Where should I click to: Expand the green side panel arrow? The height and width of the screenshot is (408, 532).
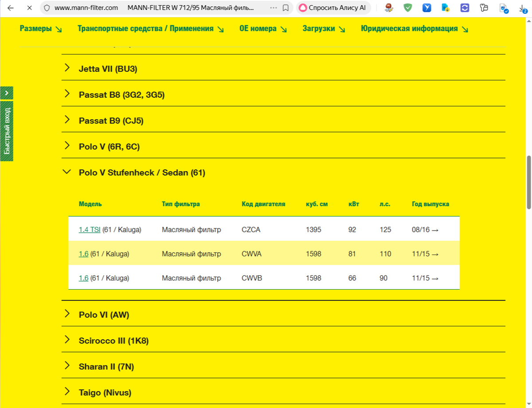click(x=7, y=93)
